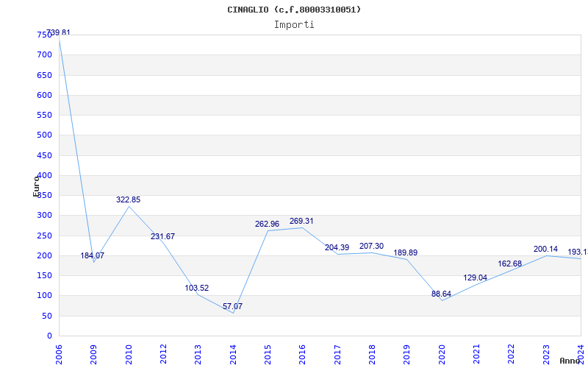Screen dimensions: 588x368
Task: Click y-axis tick 450
Action: point(44,155)
